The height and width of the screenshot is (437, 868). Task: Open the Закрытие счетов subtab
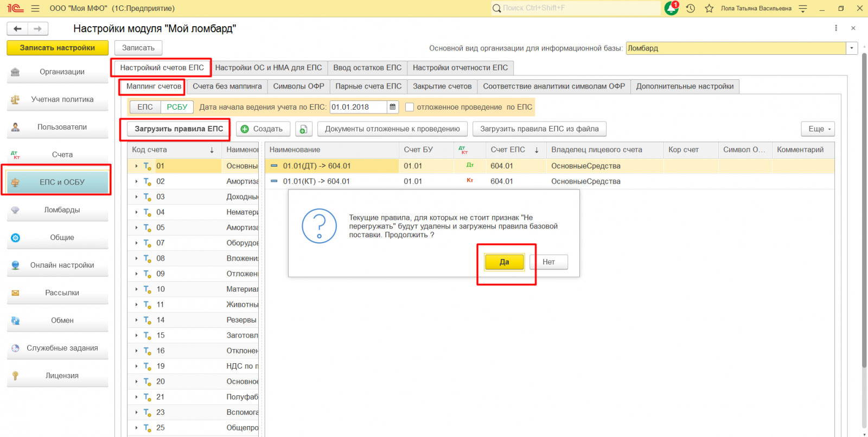tap(442, 86)
